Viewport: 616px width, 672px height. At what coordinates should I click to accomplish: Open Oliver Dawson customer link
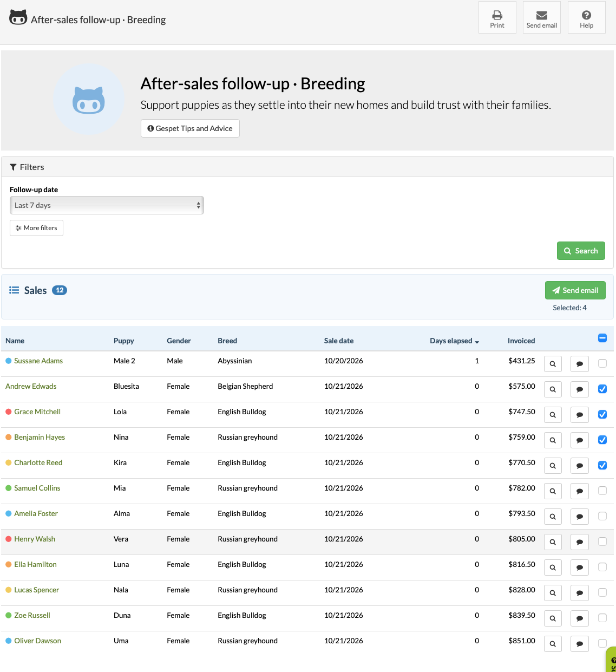(x=38, y=641)
